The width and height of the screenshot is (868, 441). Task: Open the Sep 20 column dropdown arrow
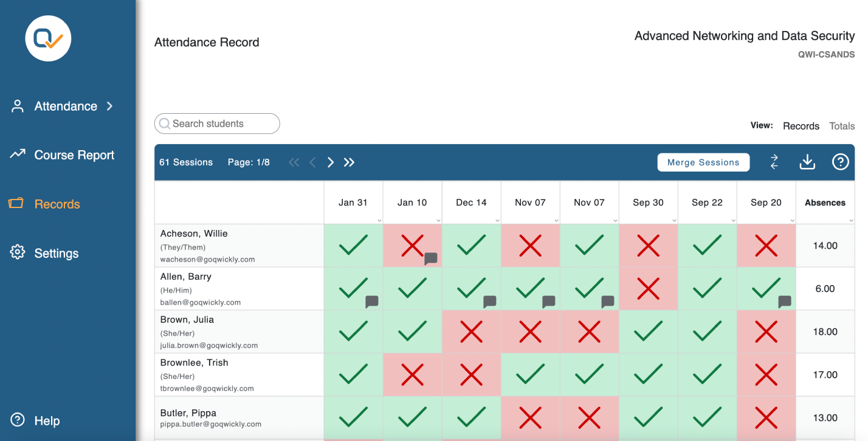tap(792, 220)
